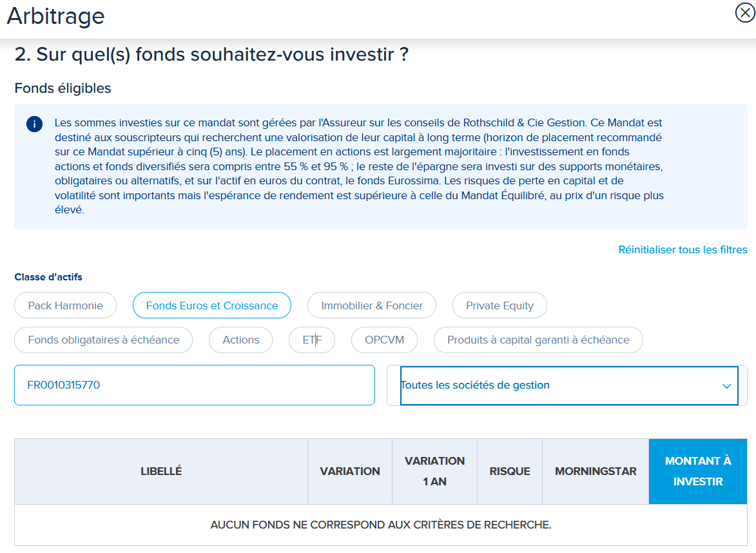Select the ETF filter chip
756x553 pixels.
pyautogui.click(x=312, y=340)
